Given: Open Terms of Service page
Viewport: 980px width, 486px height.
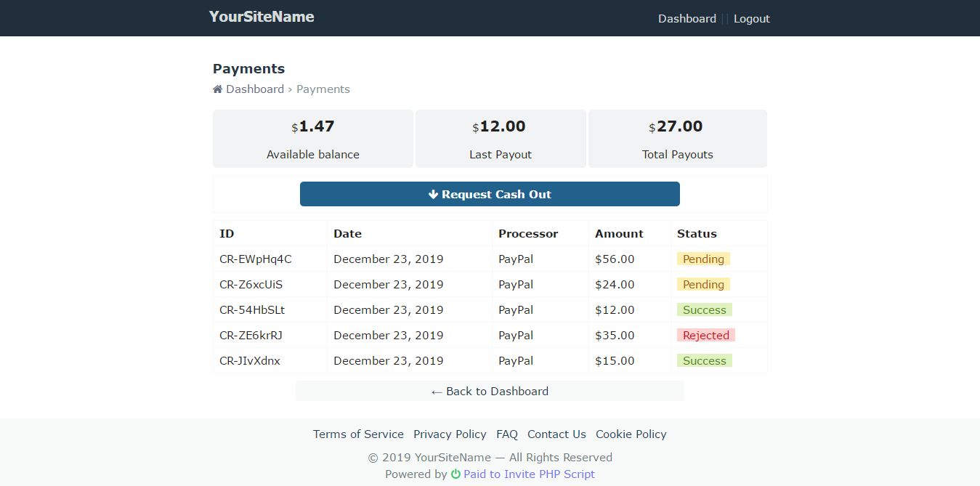Looking at the screenshot, I should point(358,434).
